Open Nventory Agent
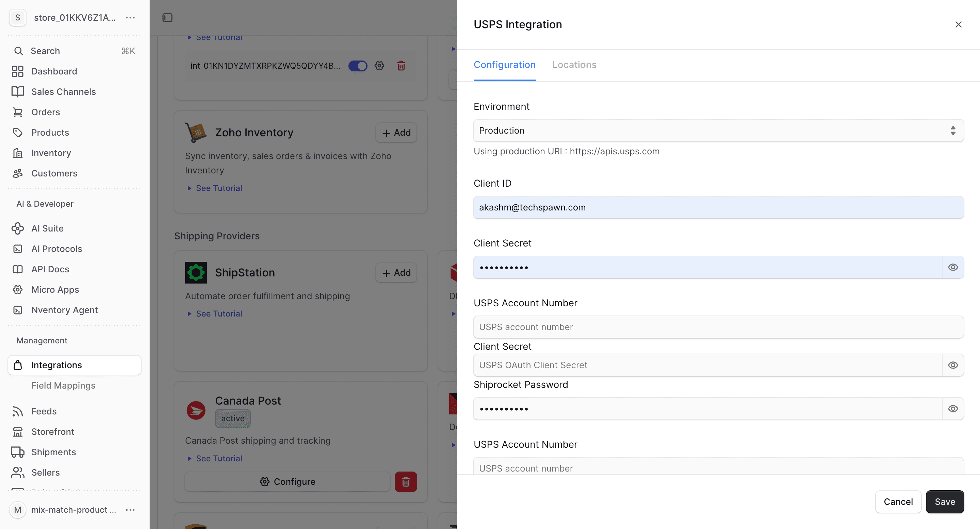980x529 pixels. point(75,310)
